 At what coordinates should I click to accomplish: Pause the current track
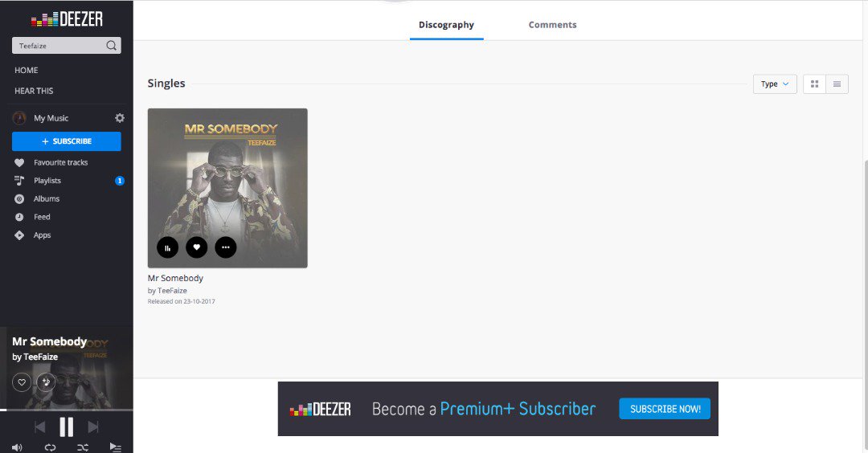click(67, 426)
